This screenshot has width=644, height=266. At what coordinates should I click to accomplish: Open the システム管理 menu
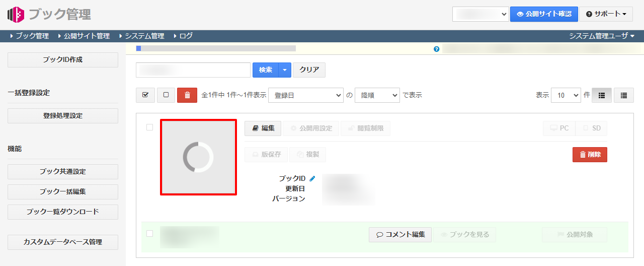(x=144, y=36)
